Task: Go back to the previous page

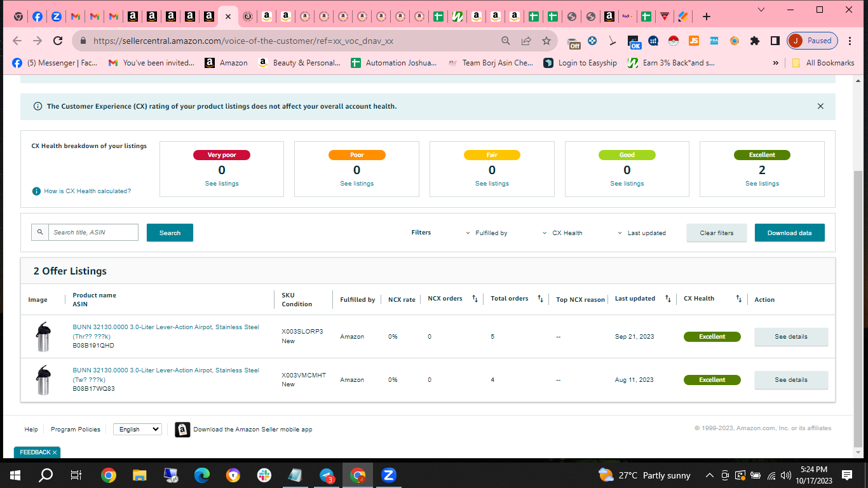Action: click(17, 41)
